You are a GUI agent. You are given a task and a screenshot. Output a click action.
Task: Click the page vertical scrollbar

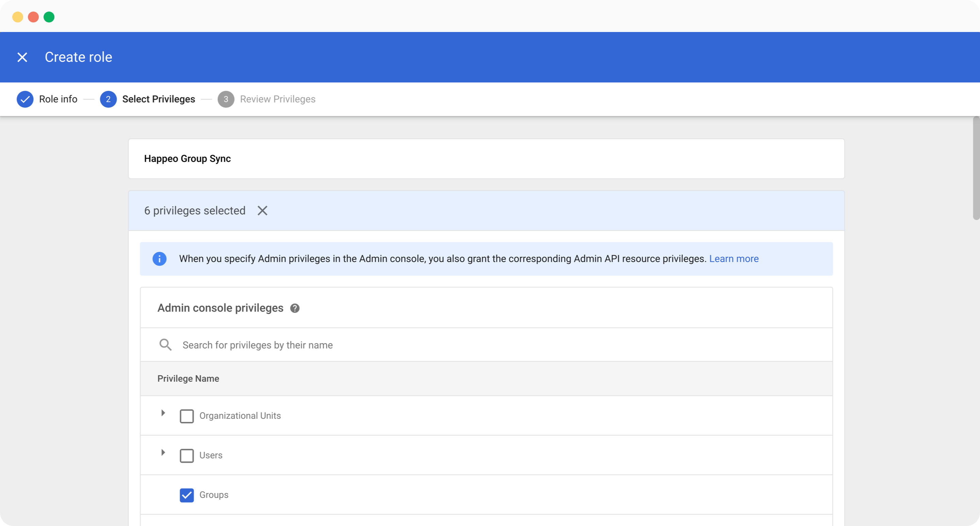(976, 168)
